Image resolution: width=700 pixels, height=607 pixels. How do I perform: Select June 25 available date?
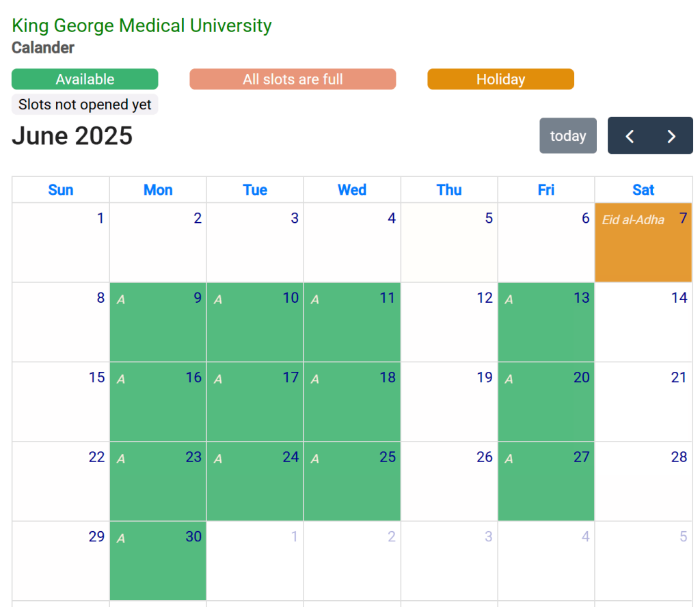pos(352,481)
